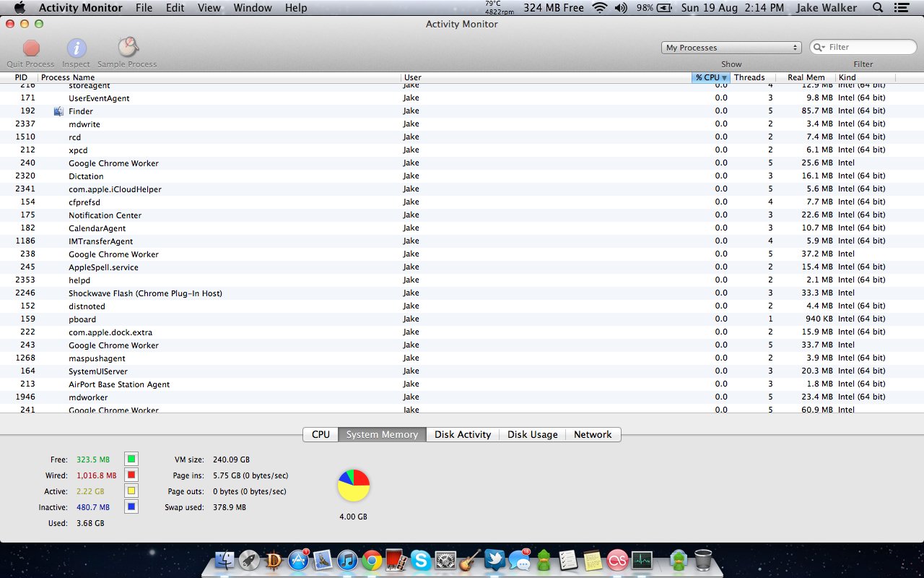Open Finder from the Dock
Image resolution: width=924 pixels, height=578 pixels.
click(x=226, y=559)
